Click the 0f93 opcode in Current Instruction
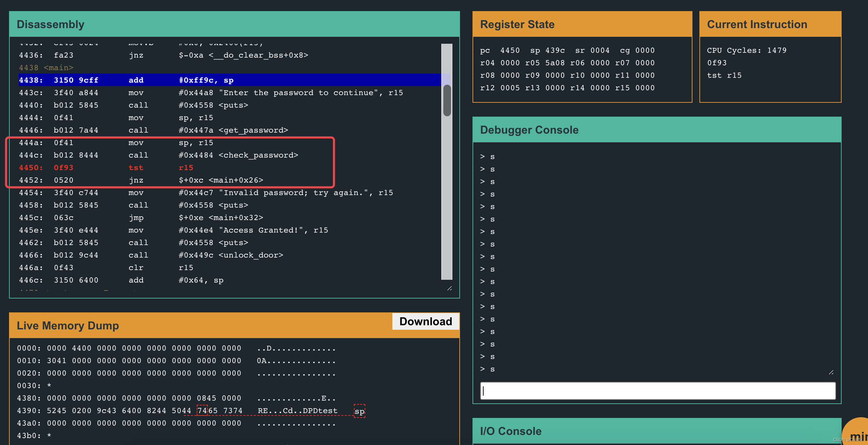 717,63
